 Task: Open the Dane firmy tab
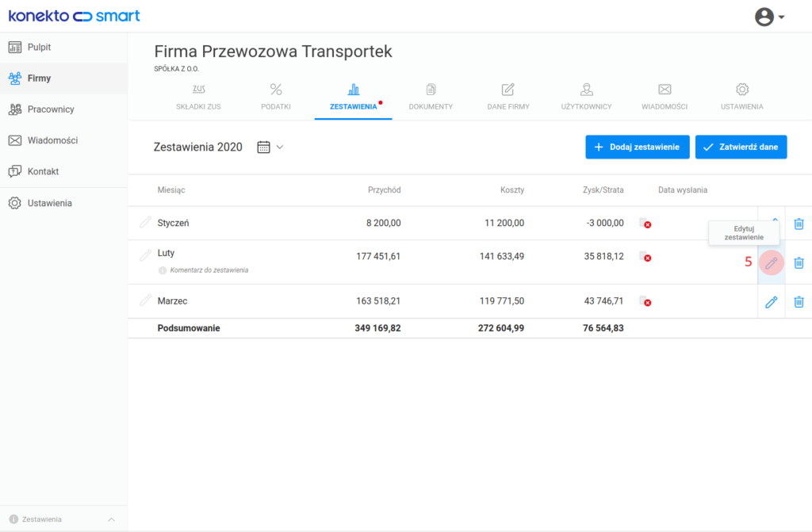(x=508, y=98)
